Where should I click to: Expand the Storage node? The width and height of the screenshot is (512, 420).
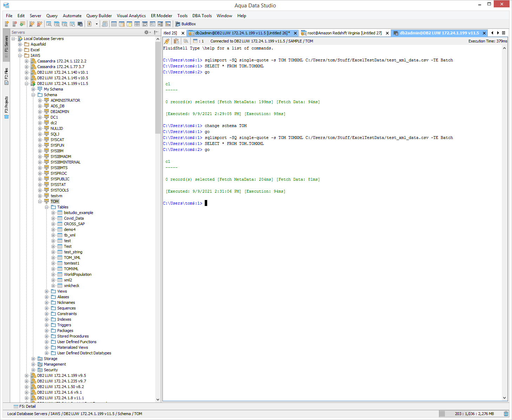33,359
